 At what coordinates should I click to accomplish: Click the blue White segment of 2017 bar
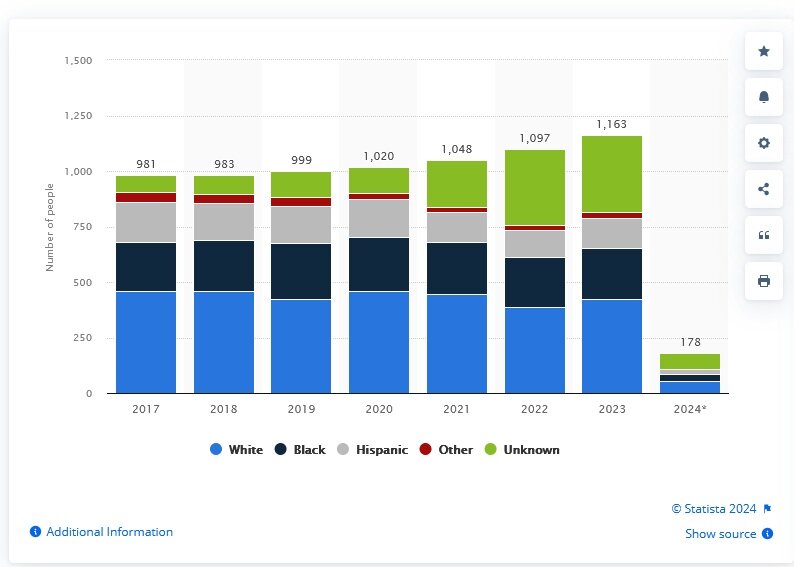tap(146, 342)
